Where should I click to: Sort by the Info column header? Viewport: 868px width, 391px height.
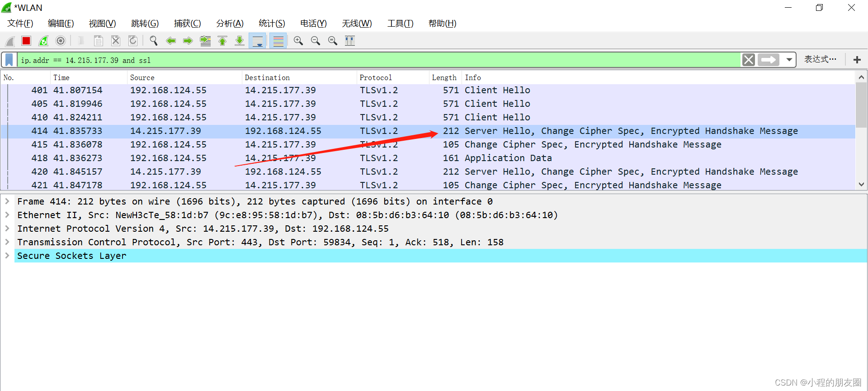659,78
